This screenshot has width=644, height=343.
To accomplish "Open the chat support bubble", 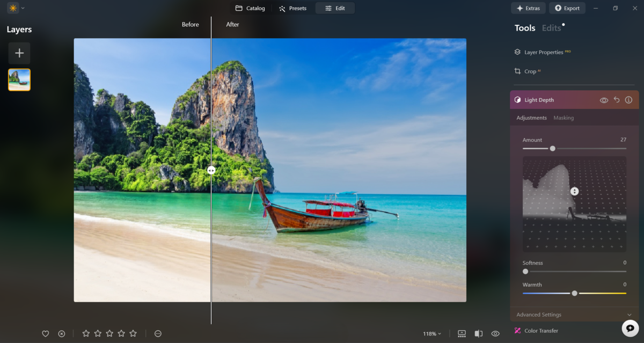I will [630, 328].
